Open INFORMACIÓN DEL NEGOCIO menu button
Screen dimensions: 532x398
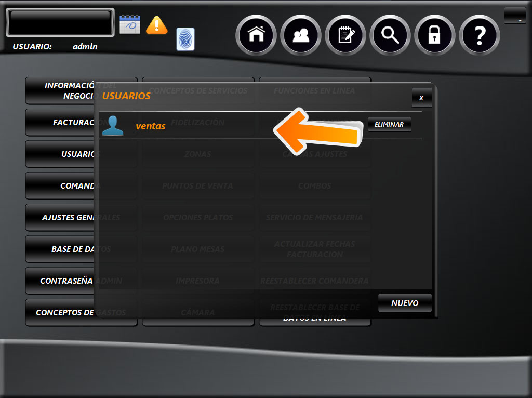coord(60,91)
